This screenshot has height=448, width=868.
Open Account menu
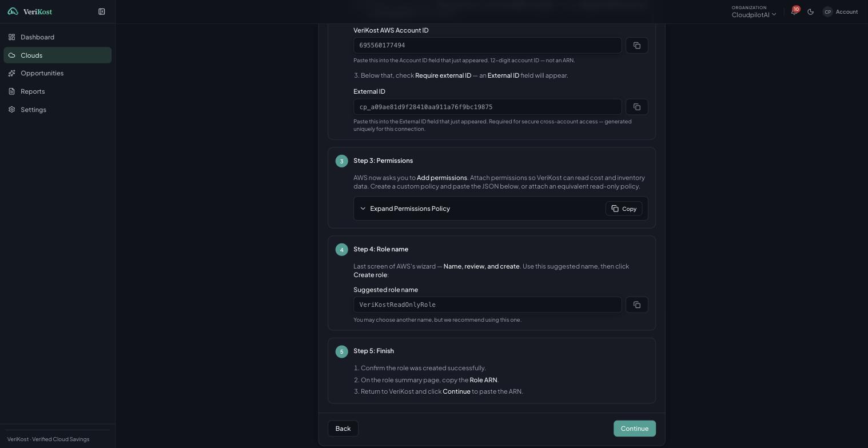[x=840, y=12]
